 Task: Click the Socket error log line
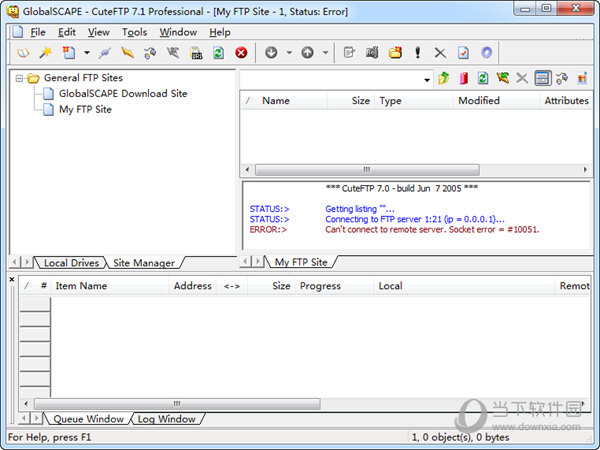pos(432,230)
